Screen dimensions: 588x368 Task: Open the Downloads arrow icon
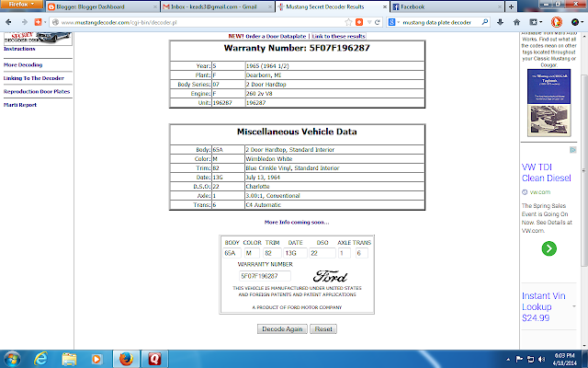click(x=500, y=22)
